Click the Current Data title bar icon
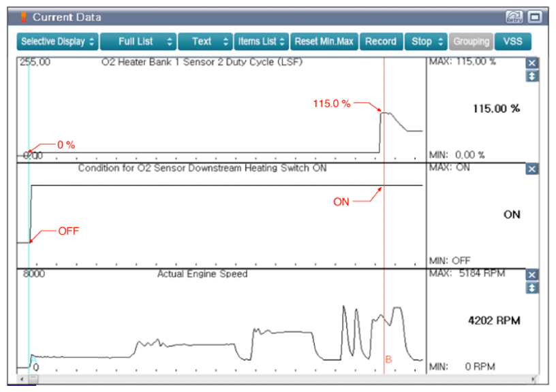This screenshot has height=392, width=556. tap(23, 17)
